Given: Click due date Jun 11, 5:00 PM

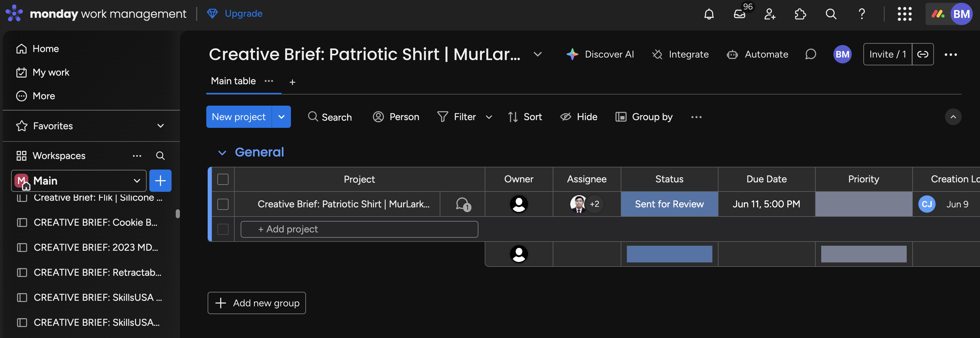Looking at the screenshot, I should click(x=766, y=204).
